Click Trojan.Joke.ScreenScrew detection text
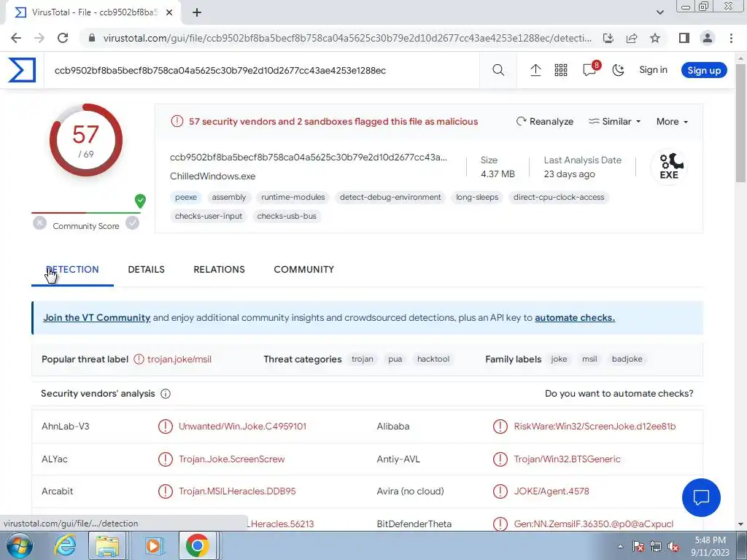The height and width of the screenshot is (560, 747). (231, 459)
